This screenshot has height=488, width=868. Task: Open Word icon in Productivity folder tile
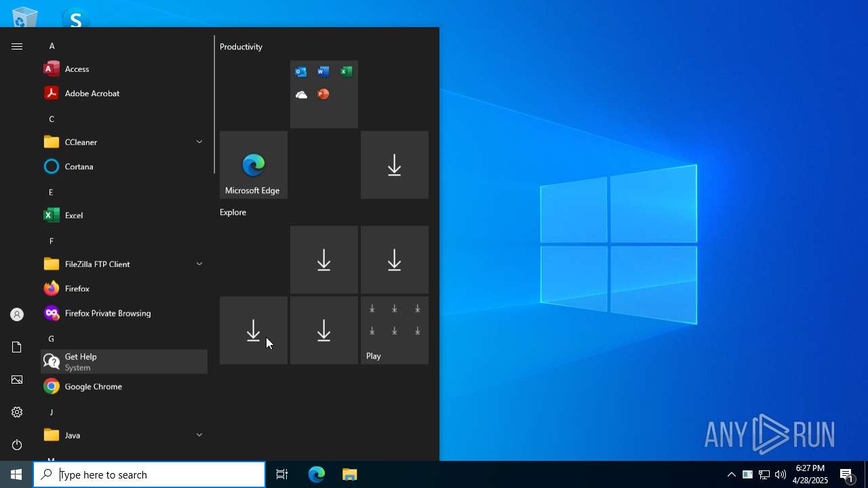[323, 72]
